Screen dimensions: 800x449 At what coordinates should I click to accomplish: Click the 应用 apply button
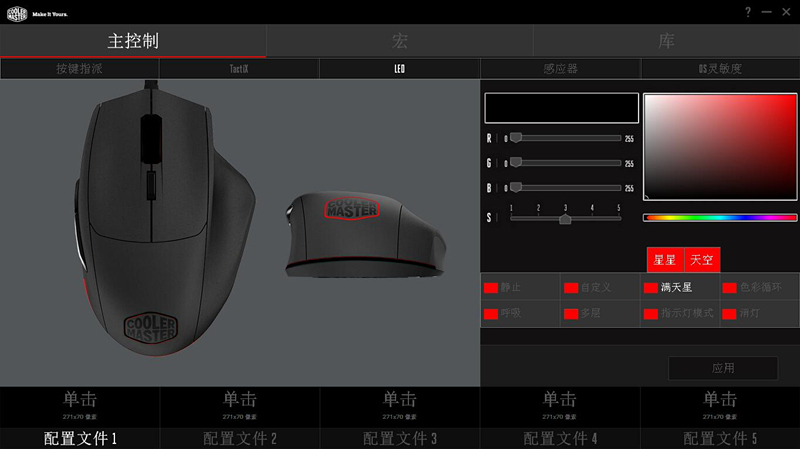[723, 368]
